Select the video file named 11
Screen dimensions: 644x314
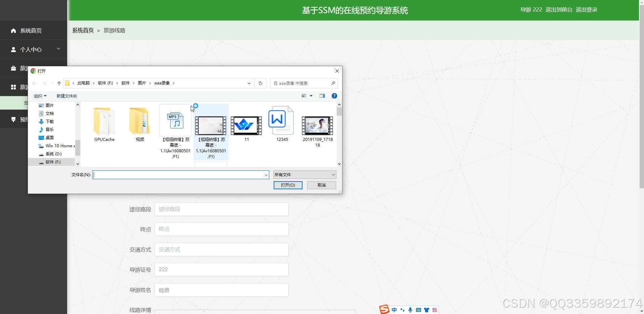coord(246,125)
